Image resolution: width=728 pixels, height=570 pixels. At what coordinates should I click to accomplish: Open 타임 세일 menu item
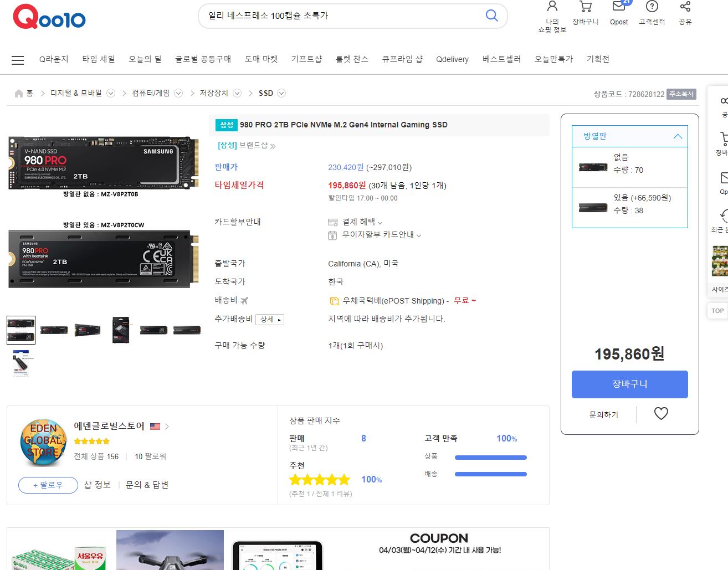click(99, 59)
